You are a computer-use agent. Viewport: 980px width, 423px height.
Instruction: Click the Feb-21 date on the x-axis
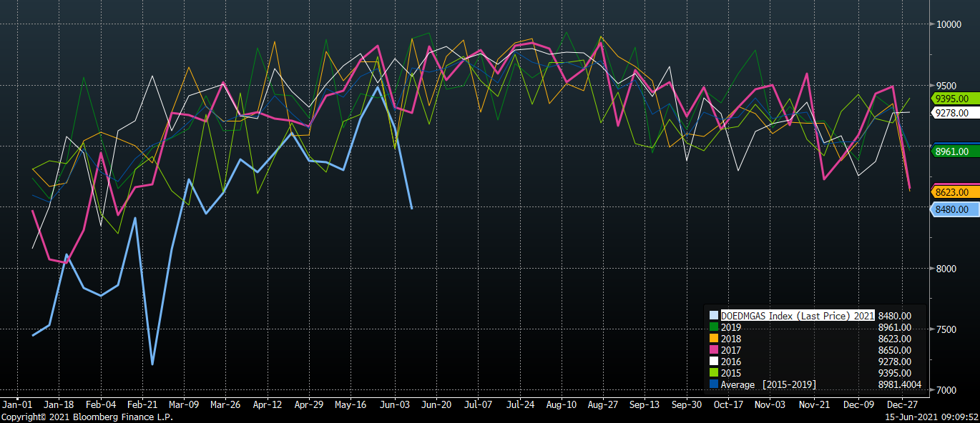[142, 404]
